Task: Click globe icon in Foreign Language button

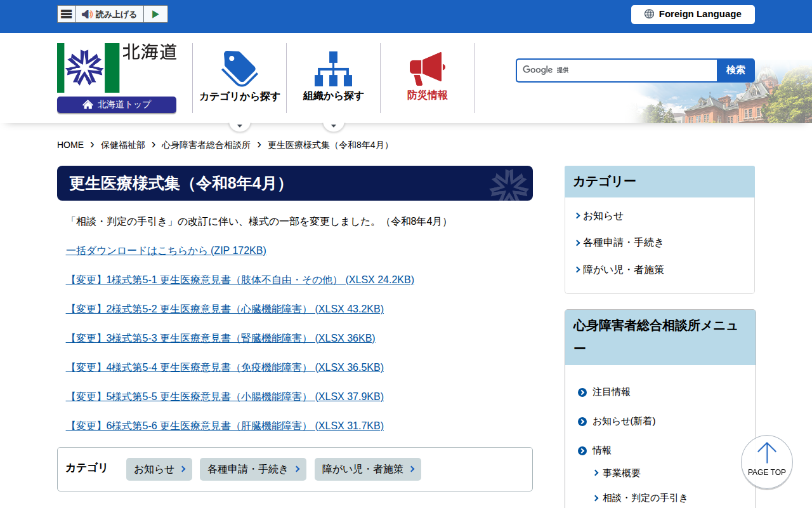Action: pos(649,14)
